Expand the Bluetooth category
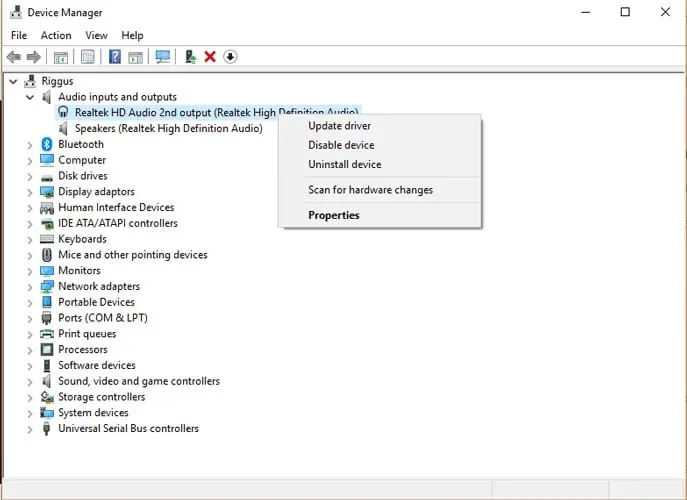687x500 pixels. [x=30, y=145]
